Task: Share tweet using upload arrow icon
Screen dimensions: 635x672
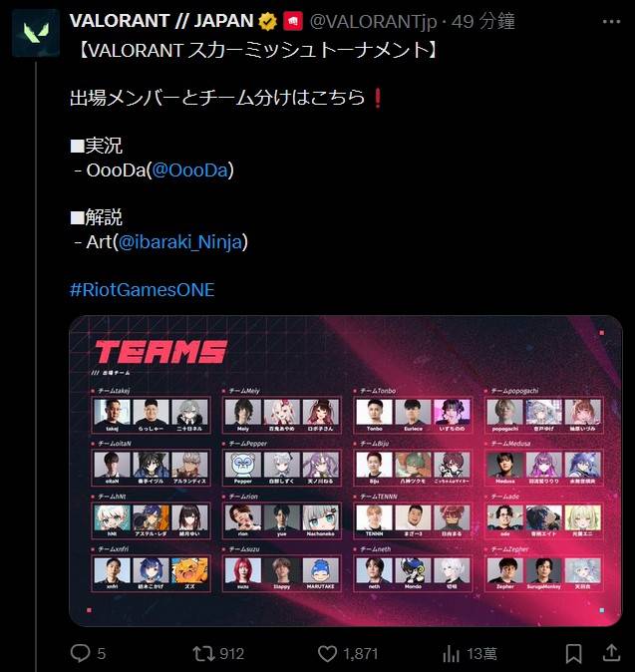Action: [x=612, y=653]
